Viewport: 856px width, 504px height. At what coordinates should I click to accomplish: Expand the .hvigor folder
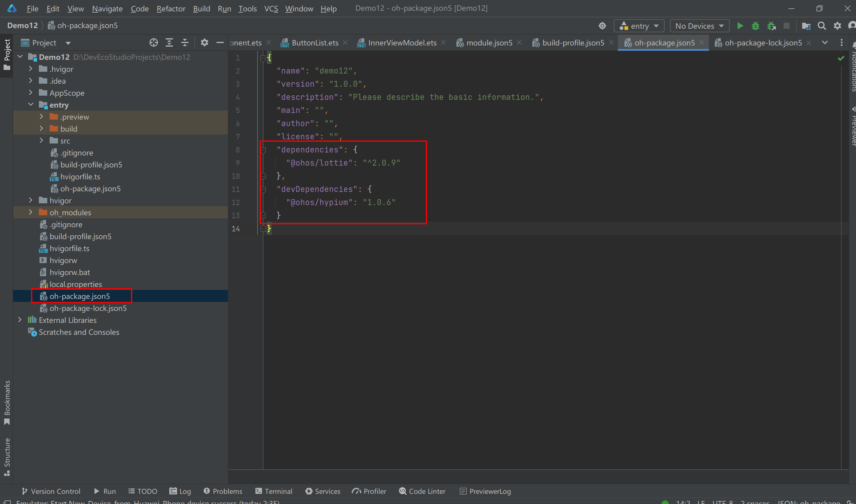point(31,68)
